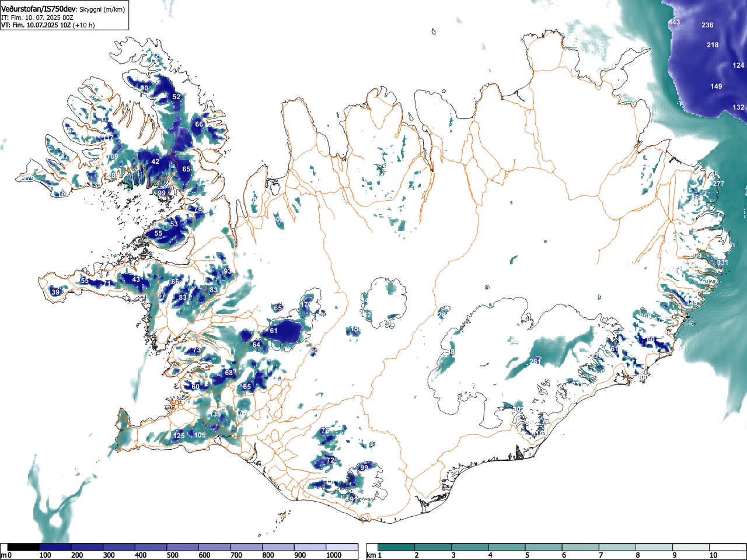747x560 pixels.
Task: Click the 277 value on the east coast
Action: (x=718, y=184)
